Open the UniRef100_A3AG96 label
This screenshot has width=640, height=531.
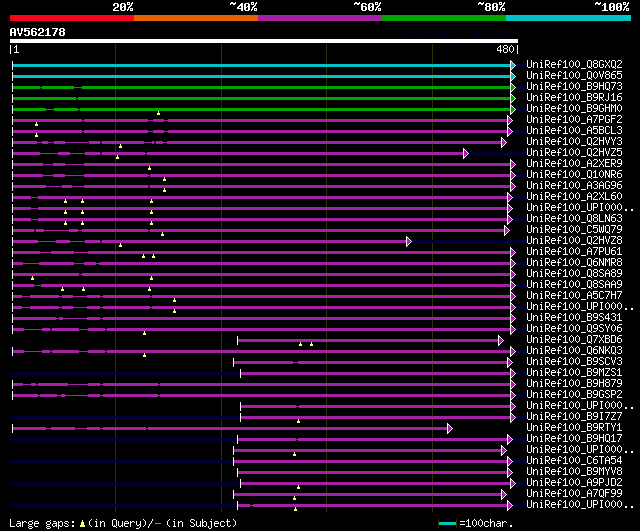pos(574,186)
